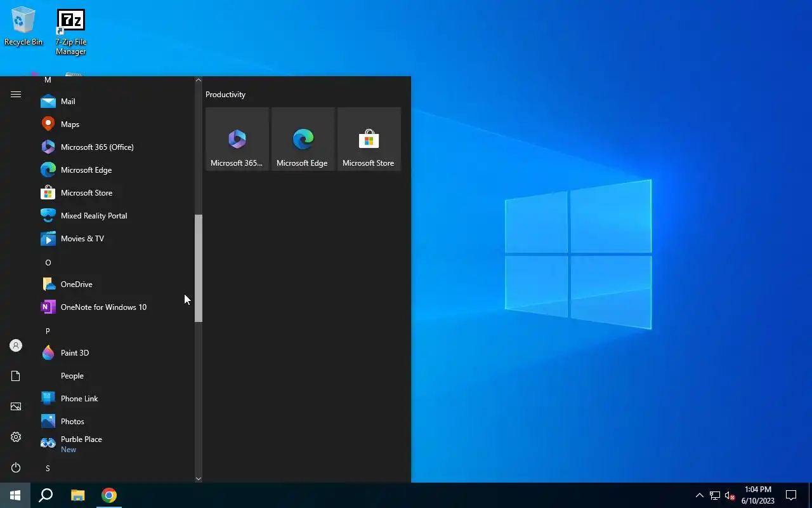Open taskbar Search icon
Viewport: 812px width, 508px height.
pyautogui.click(x=46, y=495)
